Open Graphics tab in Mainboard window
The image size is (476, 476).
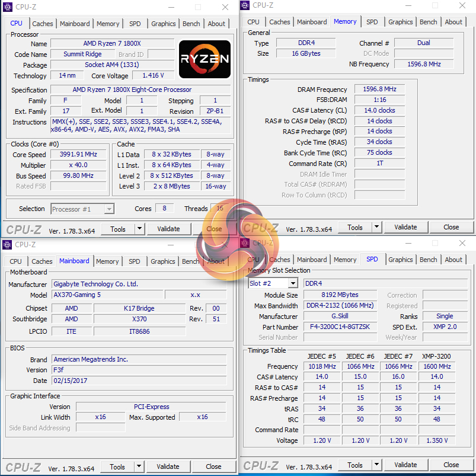[x=162, y=261]
